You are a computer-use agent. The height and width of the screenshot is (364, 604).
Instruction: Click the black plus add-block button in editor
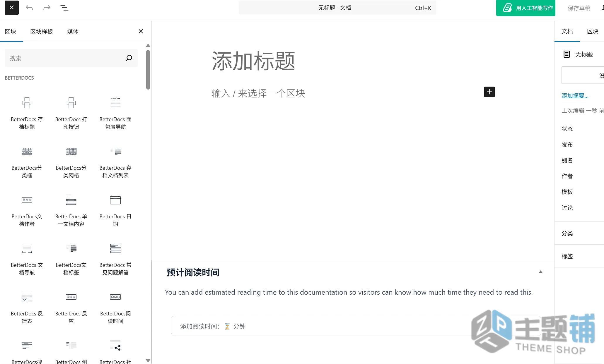(489, 92)
